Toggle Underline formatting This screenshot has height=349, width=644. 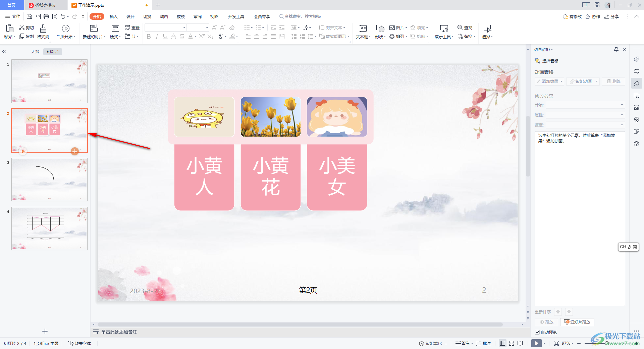point(165,36)
